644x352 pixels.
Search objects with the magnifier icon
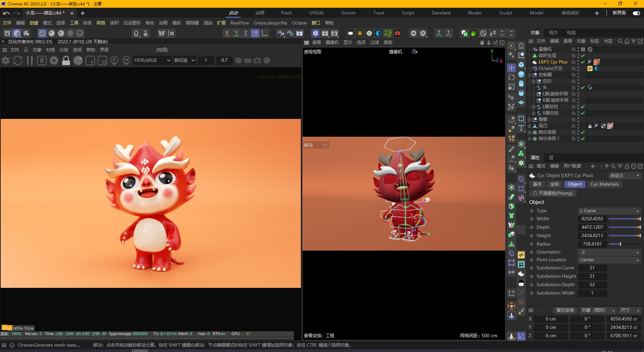[620, 41]
